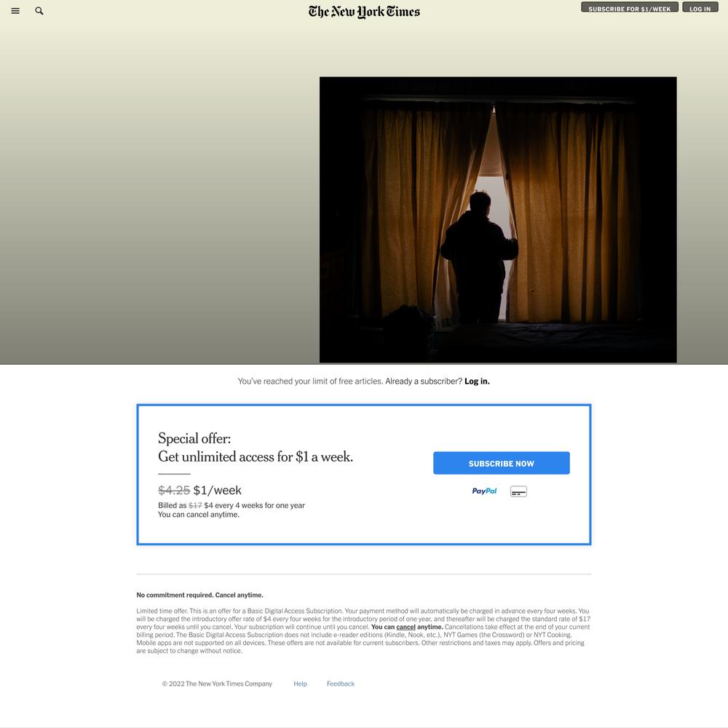Click '© 2022 The New York Times Company'
The width and height of the screenshot is (728, 728).
[217, 684]
